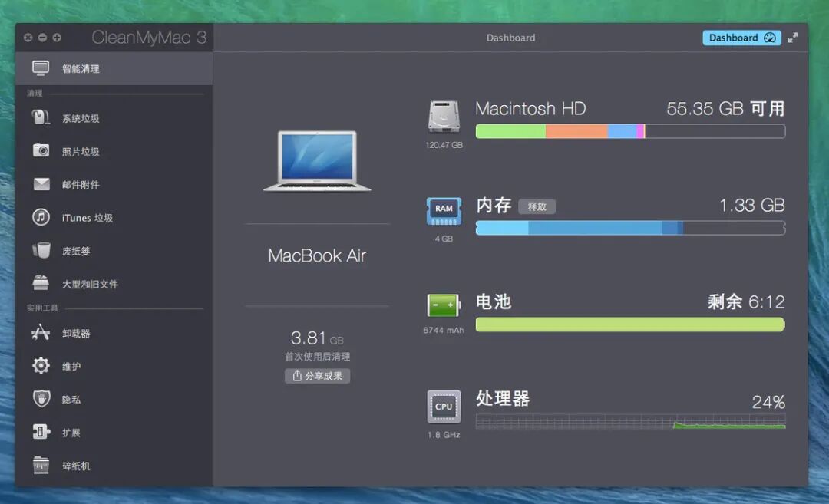Click the "Macintosh HD" drive name

[x=530, y=109]
